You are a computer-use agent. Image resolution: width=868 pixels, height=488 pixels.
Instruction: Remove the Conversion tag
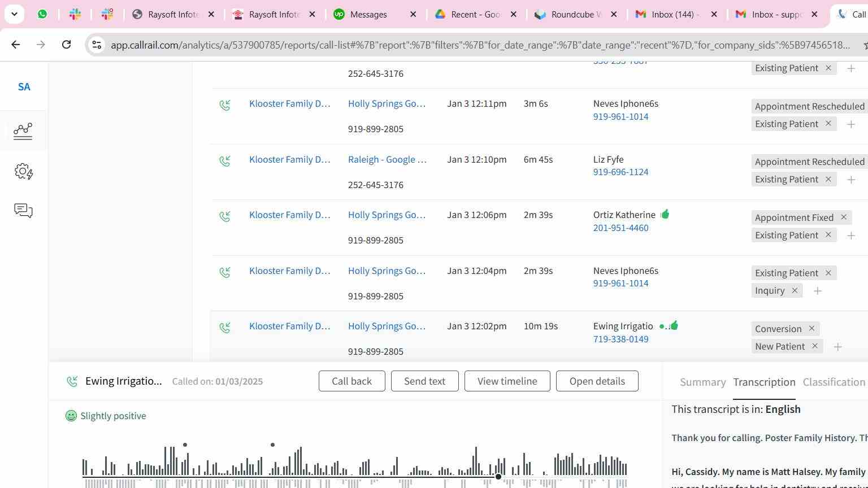coord(811,329)
